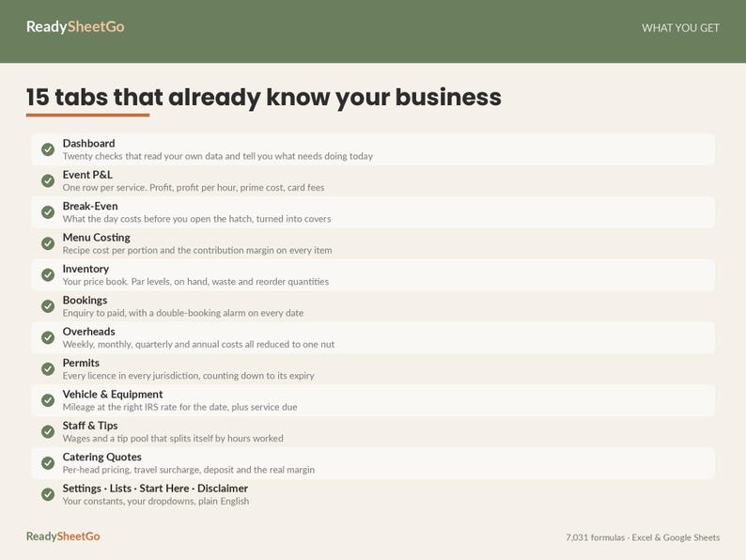Click 'Your price book. Par levels' description
Screen dimensions: 746x560
point(195,282)
